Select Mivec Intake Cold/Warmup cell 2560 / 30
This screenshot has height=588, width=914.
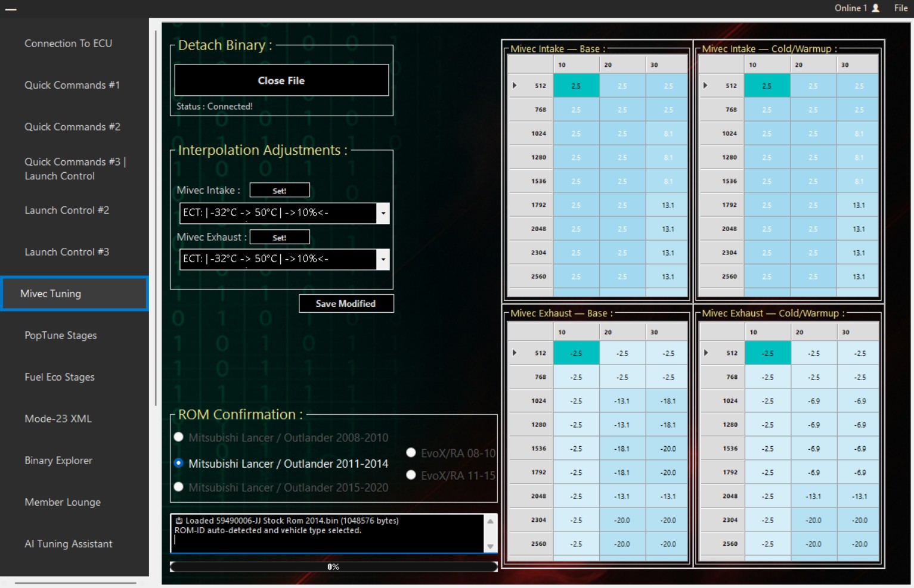point(858,276)
